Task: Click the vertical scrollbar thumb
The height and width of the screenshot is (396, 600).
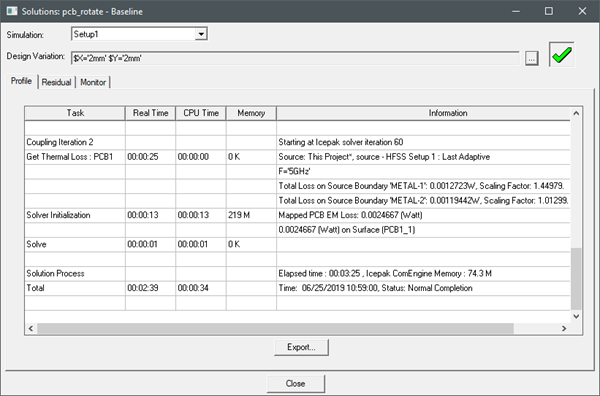Action: [x=576, y=279]
